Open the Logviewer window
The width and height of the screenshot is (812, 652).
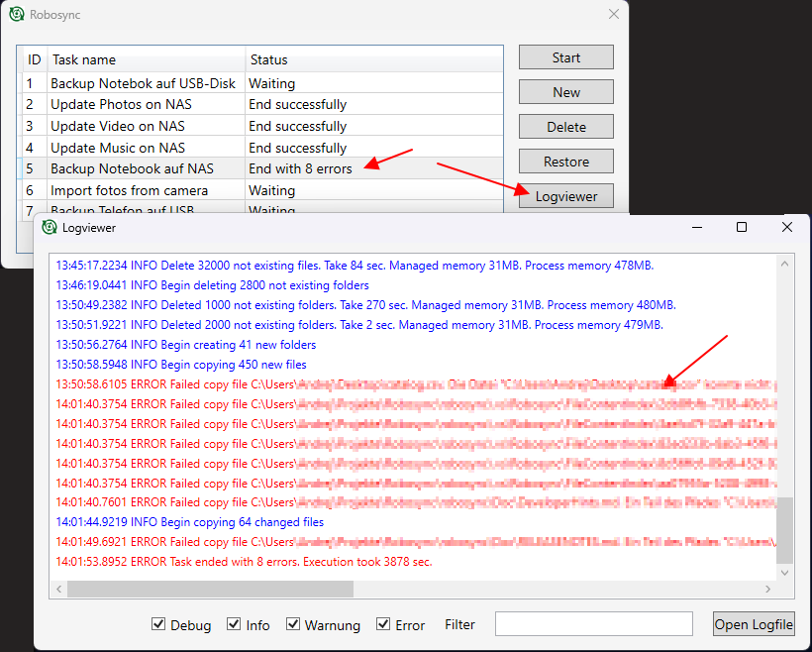tap(565, 195)
